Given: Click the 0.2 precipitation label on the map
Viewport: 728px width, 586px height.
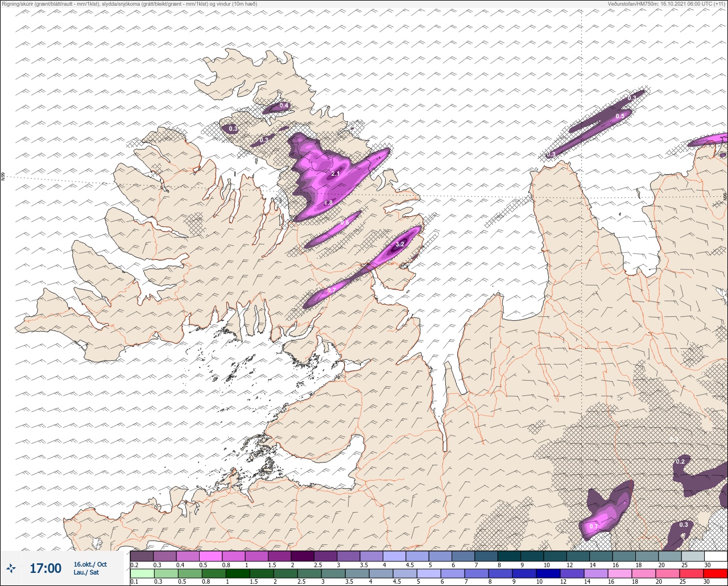Looking at the screenshot, I should [681, 461].
